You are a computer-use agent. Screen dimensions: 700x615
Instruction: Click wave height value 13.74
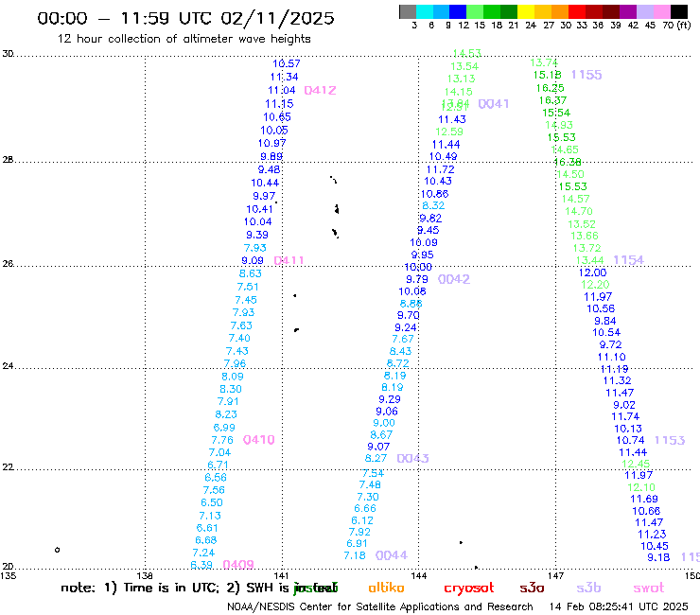pyautogui.click(x=544, y=63)
